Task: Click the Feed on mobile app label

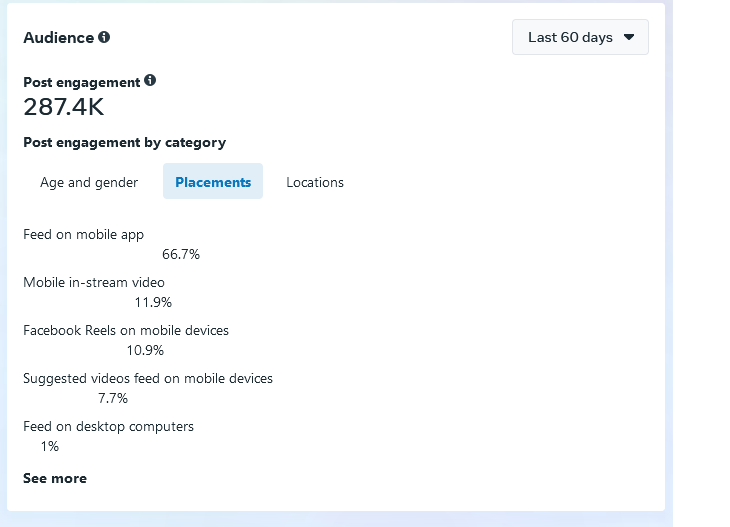Action: (x=84, y=235)
